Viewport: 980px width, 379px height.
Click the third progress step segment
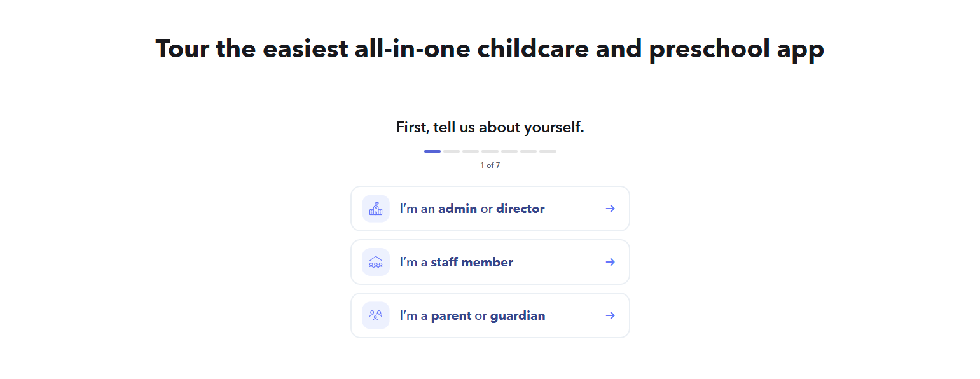[471, 151]
